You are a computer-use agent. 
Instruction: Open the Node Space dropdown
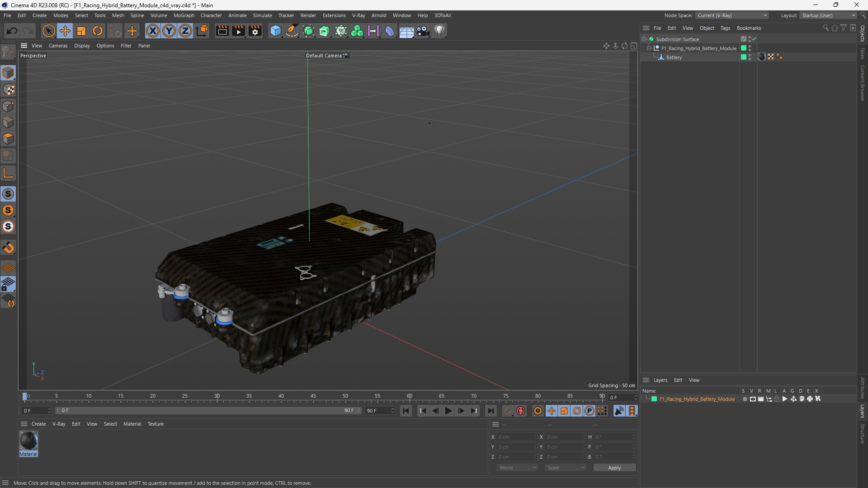click(731, 15)
